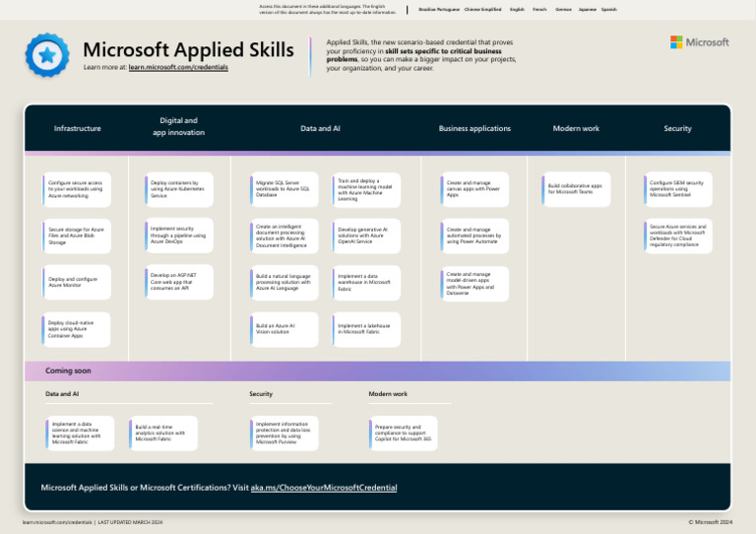Open Implement a data warehouse in Fabric card
The width and height of the screenshot is (756, 534).
click(x=366, y=283)
